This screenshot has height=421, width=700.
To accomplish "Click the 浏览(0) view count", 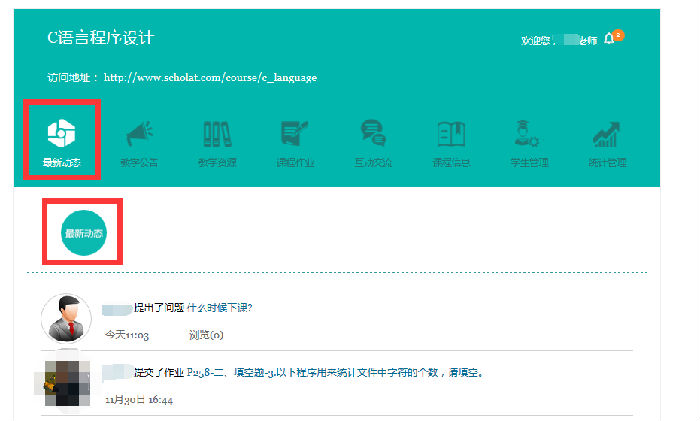I will [x=205, y=334].
